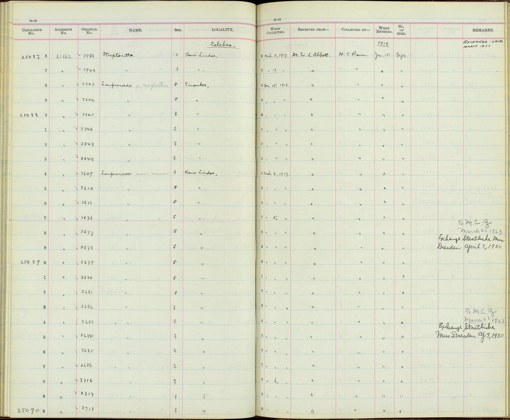510x420 pixels.
Task: Select the "NAME." column header
Action: point(135,30)
